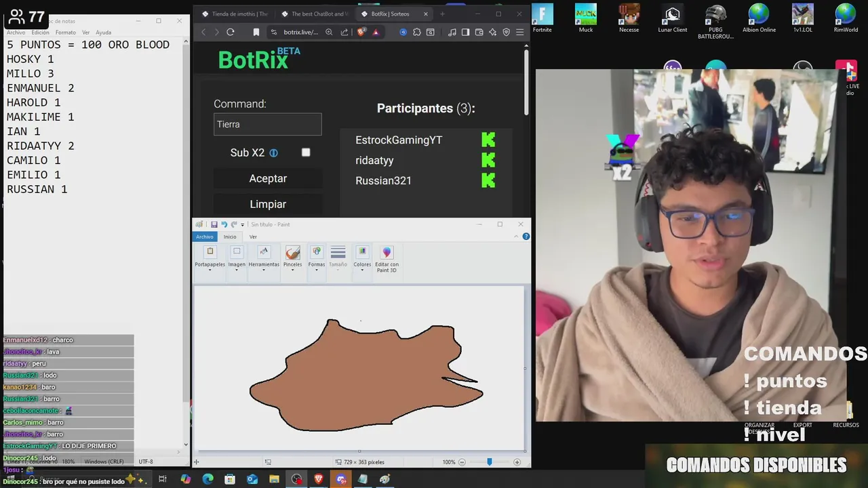Click the Brave reload page icon
This screenshot has height=488, width=868.
click(231, 32)
